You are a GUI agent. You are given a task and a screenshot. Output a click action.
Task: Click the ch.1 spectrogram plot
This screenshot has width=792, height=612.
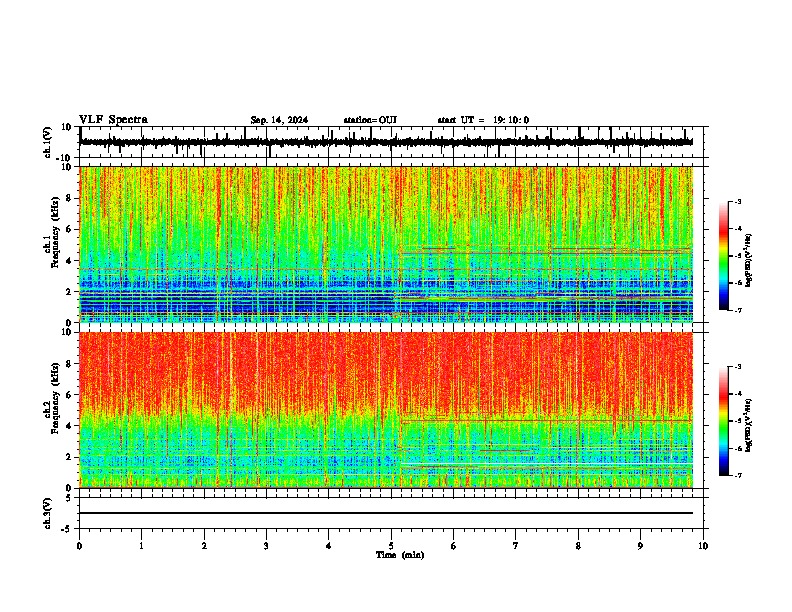tap(386, 244)
